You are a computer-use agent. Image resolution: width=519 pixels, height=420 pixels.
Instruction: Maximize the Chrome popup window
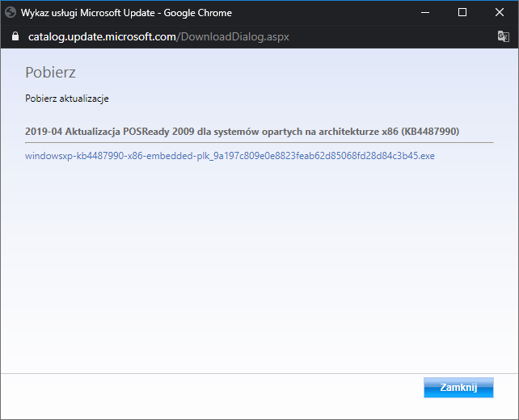(x=462, y=13)
